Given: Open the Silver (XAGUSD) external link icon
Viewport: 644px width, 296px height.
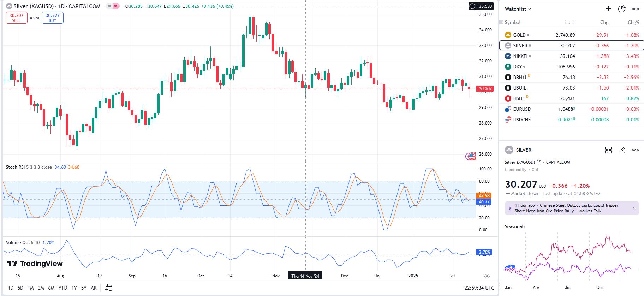Looking at the screenshot, I should (x=539, y=162).
